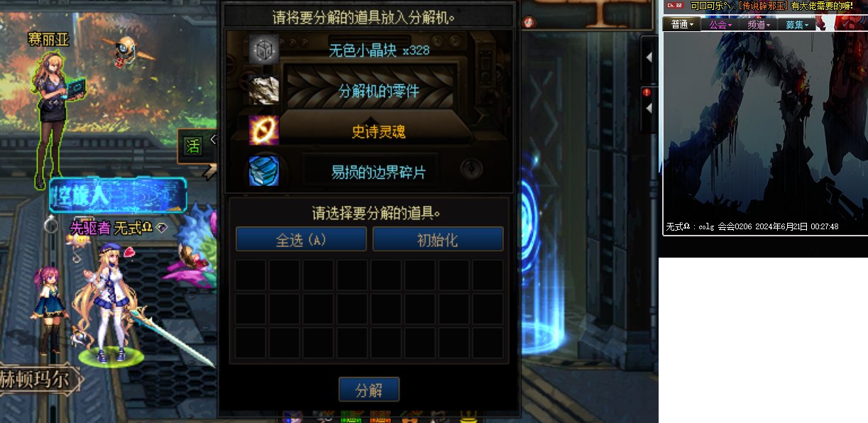The width and height of the screenshot is (868, 423).
Task: Select the disassembler parts rock icon
Action: point(263,91)
